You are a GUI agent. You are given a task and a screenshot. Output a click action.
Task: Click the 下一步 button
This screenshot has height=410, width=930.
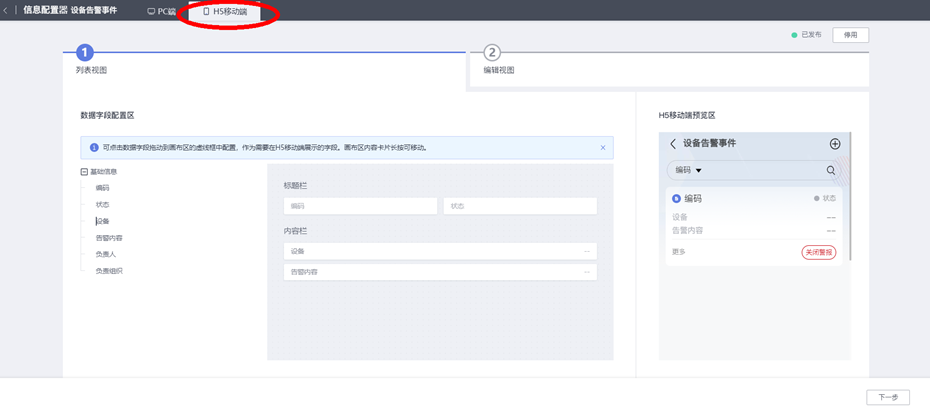888,398
